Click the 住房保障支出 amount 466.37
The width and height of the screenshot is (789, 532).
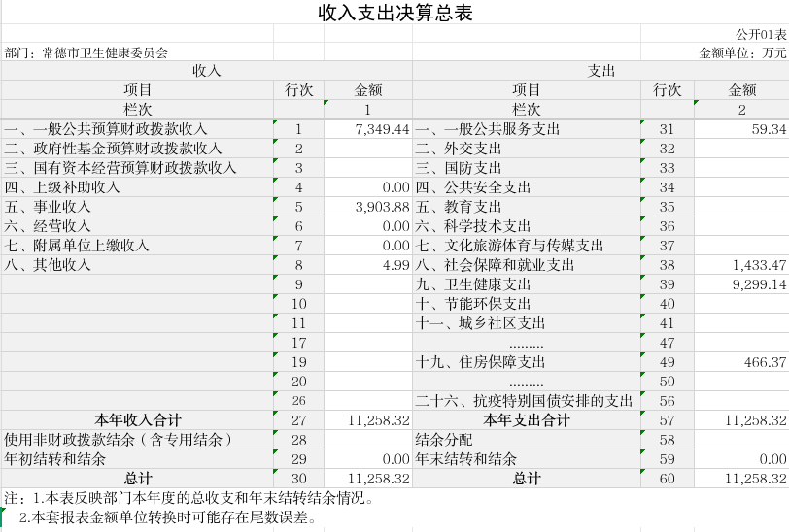741,362
